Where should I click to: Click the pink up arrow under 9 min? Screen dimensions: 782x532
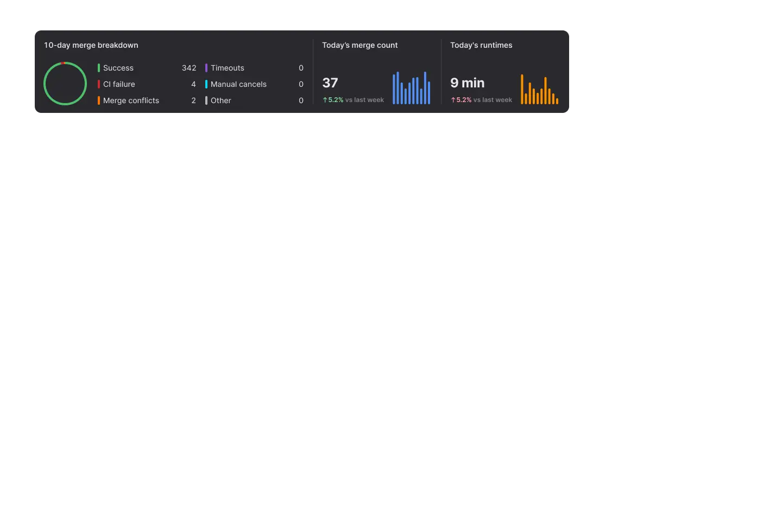453,100
